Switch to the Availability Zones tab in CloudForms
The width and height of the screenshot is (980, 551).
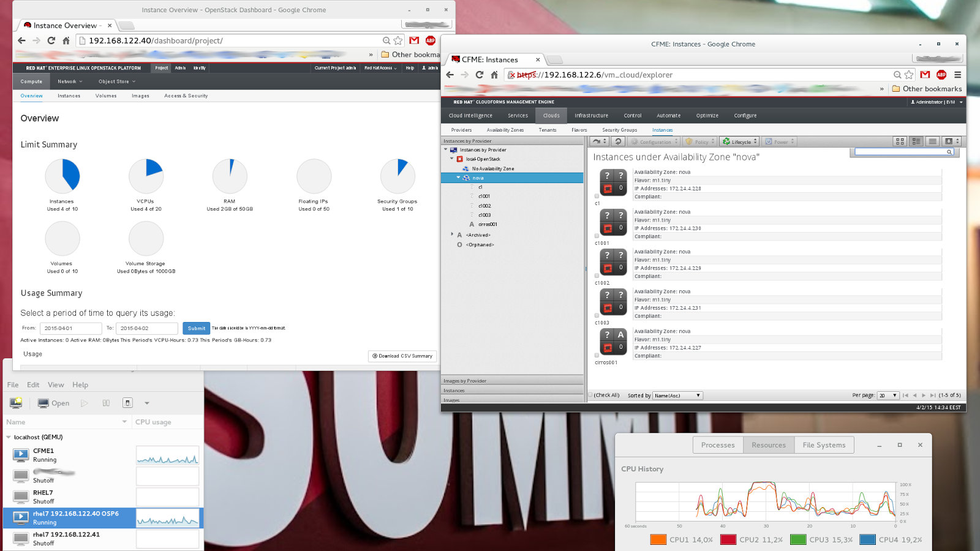pyautogui.click(x=505, y=130)
